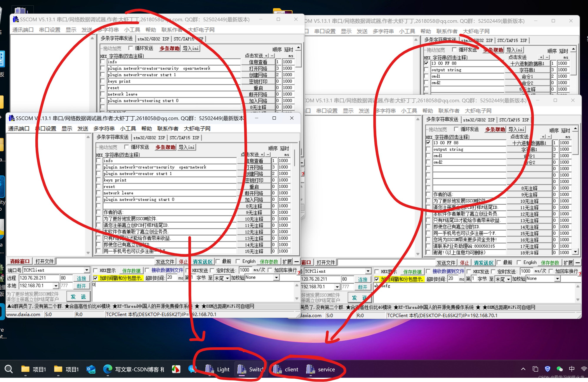Open the WeChat tray icon
Screen dimensions: 588x382
560,369
